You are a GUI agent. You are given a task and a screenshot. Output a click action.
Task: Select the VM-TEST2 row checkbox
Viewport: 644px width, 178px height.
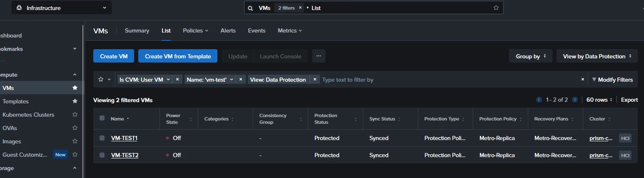pos(102,155)
